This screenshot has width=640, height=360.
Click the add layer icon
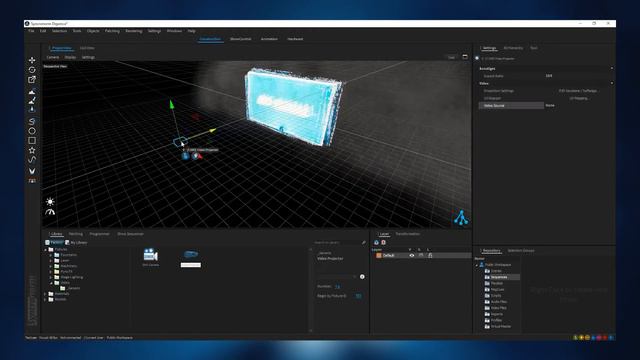pyautogui.click(x=376, y=242)
